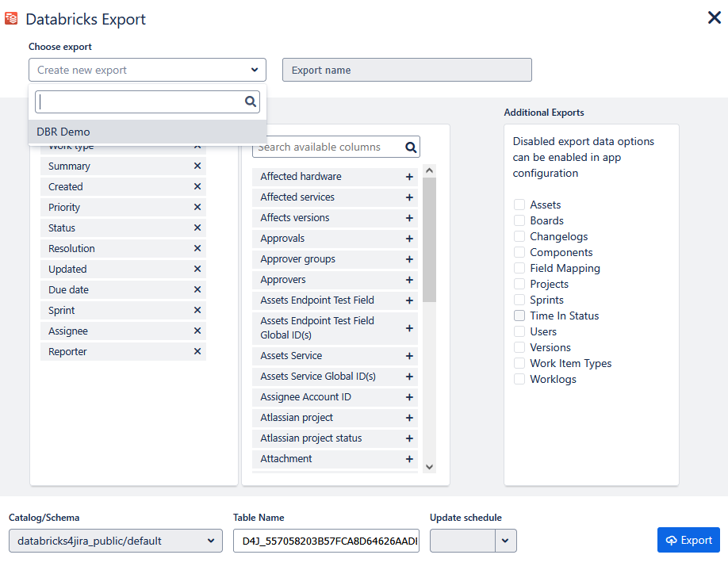Click the Export button
The width and height of the screenshot is (728, 570).
[x=688, y=540]
